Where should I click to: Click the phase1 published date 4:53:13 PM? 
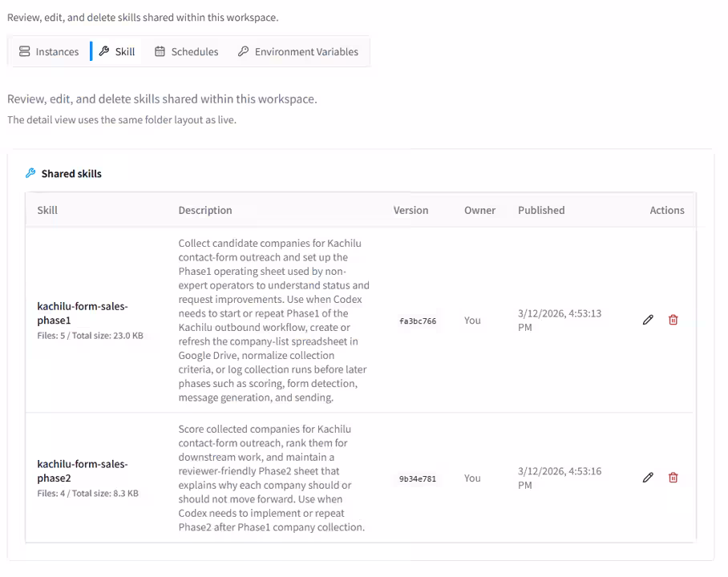560,320
